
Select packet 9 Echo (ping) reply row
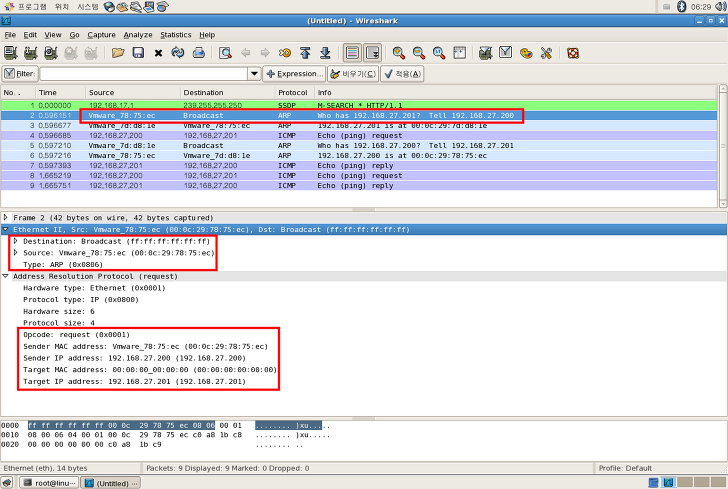(x=359, y=186)
